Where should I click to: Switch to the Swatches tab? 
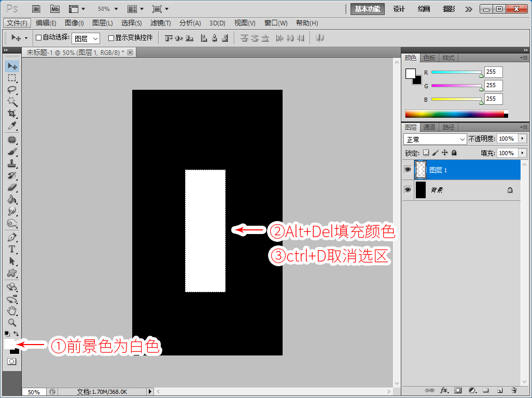(429, 58)
